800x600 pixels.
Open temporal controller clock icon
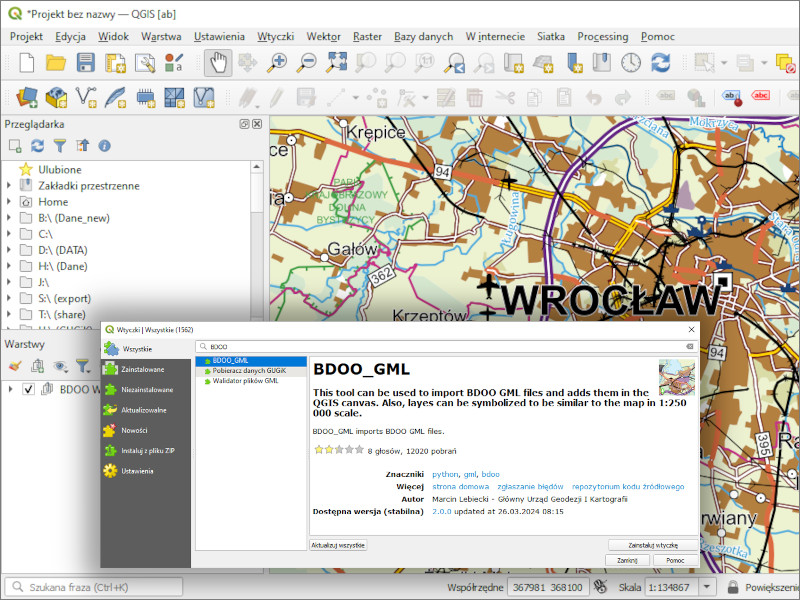click(x=631, y=63)
